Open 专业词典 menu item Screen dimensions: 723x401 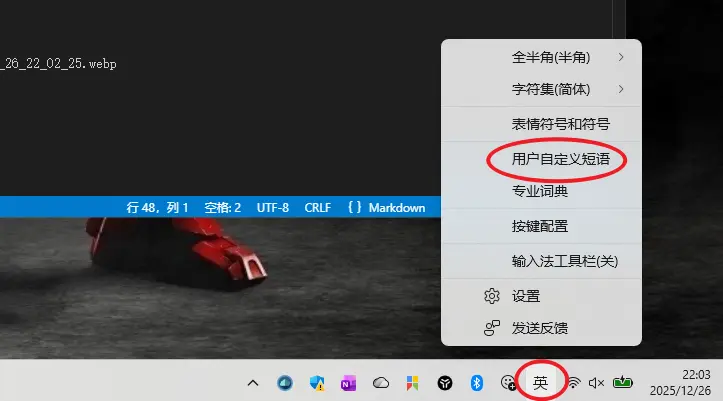coord(541,191)
